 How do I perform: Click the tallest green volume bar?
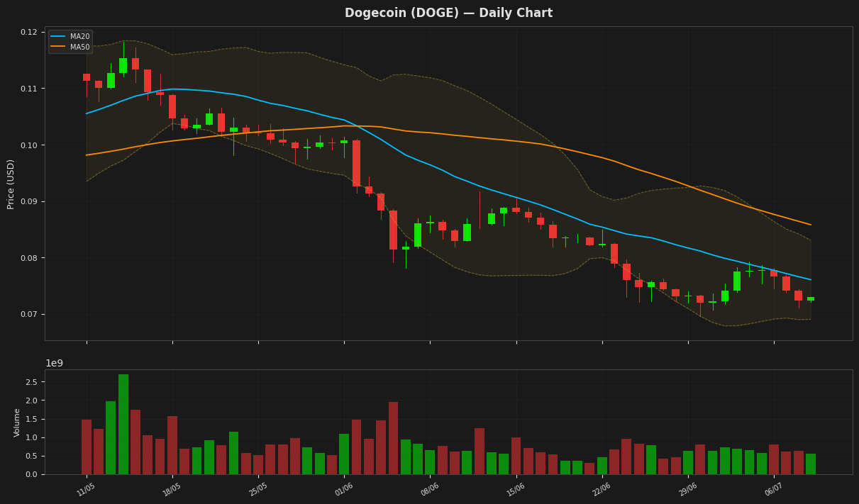123,424
